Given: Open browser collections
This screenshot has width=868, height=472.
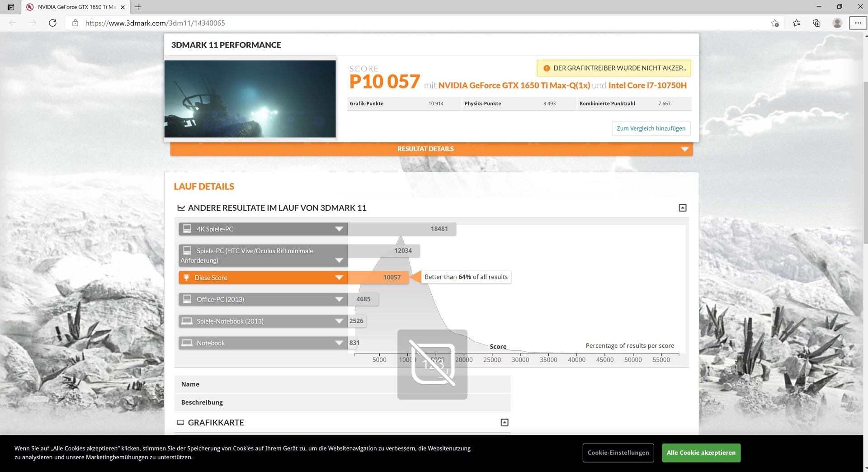Looking at the screenshot, I should [816, 23].
